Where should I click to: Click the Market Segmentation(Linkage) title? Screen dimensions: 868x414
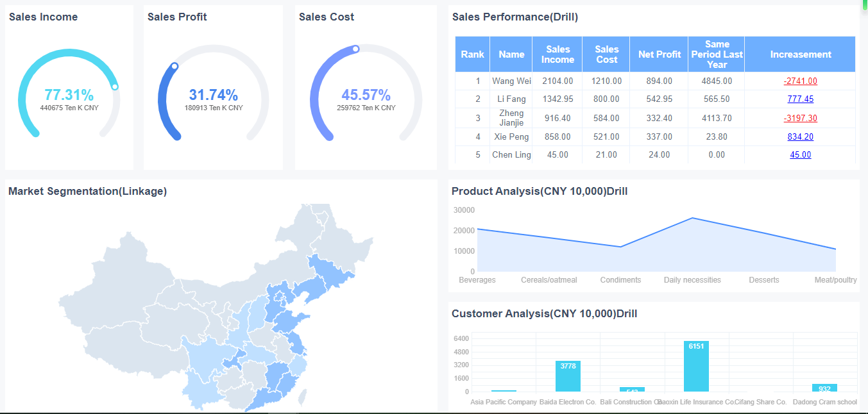[x=87, y=191]
